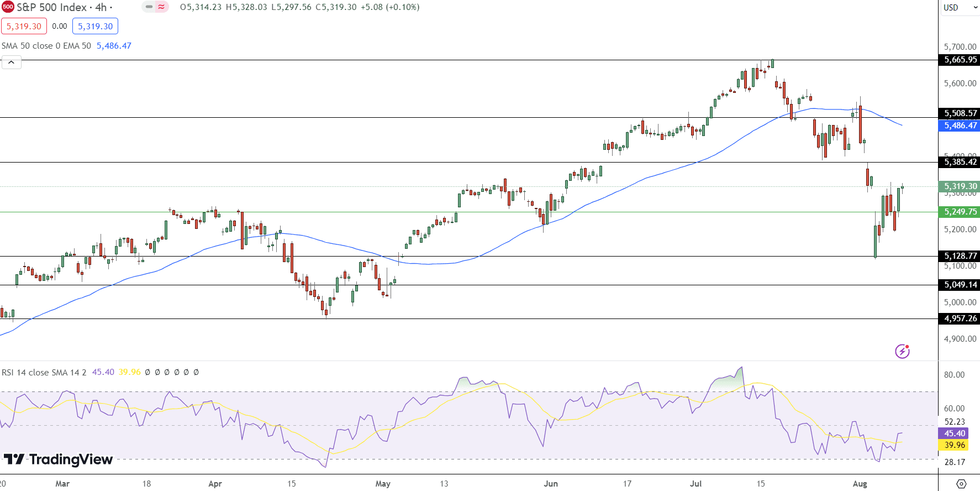Click the current price 5,319.30 green label
The width and height of the screenshot is (980, 491).
pyautogui.click(x=960, y=186)
